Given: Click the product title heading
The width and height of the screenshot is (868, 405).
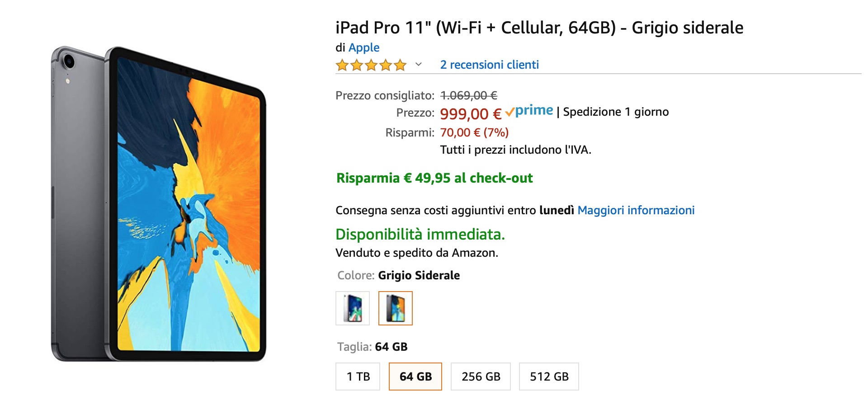Looking at the screenshot, I should tap(539, 28).
